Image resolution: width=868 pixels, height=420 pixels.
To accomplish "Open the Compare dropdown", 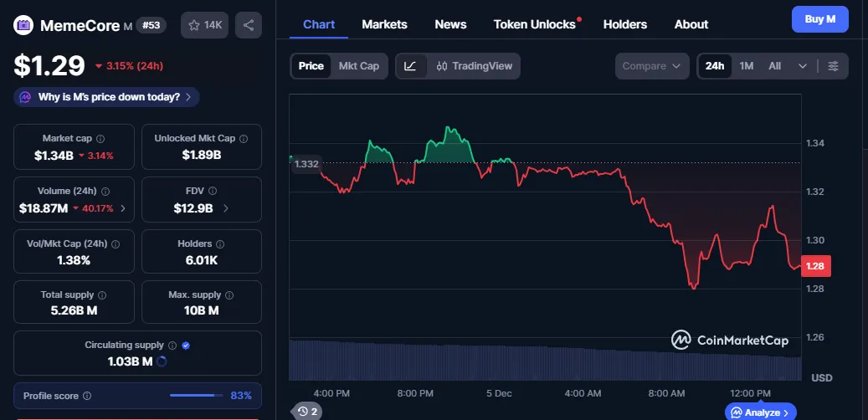I will click(x=652, y=66).
